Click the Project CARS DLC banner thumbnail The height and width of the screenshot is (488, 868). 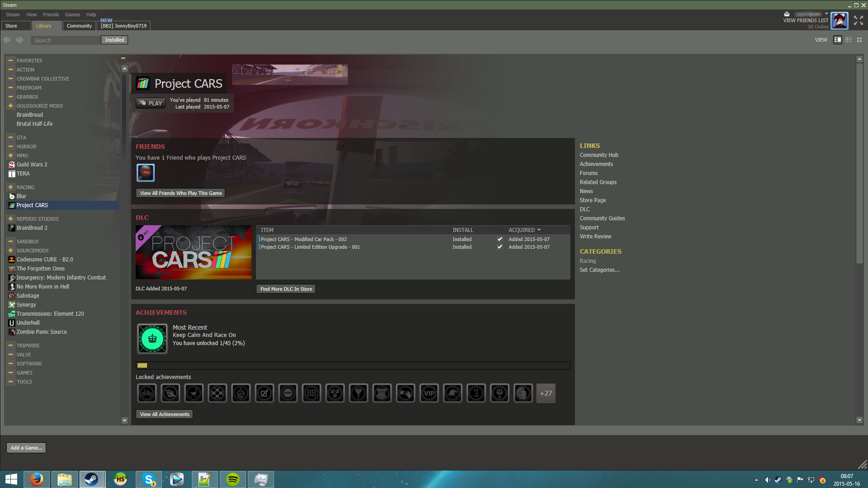pyautogui.click(x=193, y=252)
